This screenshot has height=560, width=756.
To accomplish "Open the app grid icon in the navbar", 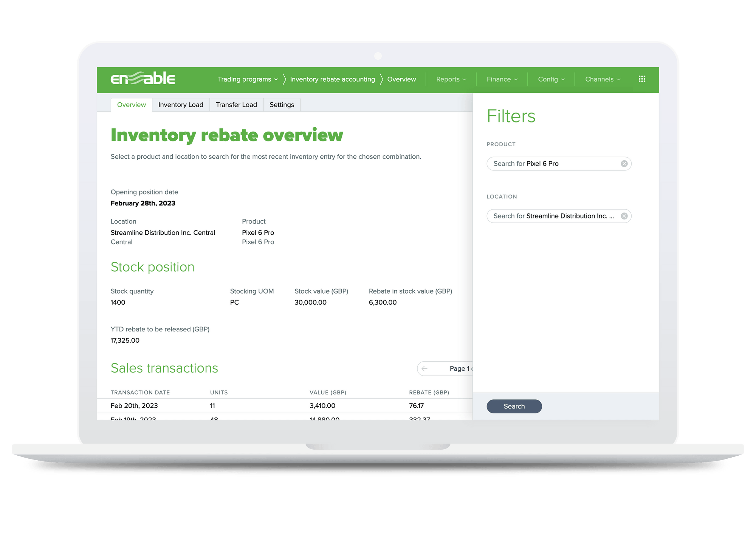I will (x=642, y=79).
